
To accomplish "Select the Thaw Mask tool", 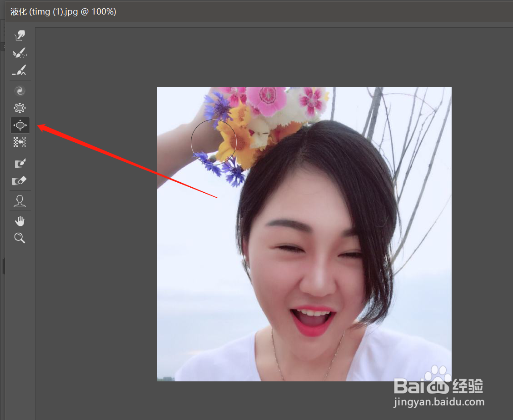I will coord(20,180).
